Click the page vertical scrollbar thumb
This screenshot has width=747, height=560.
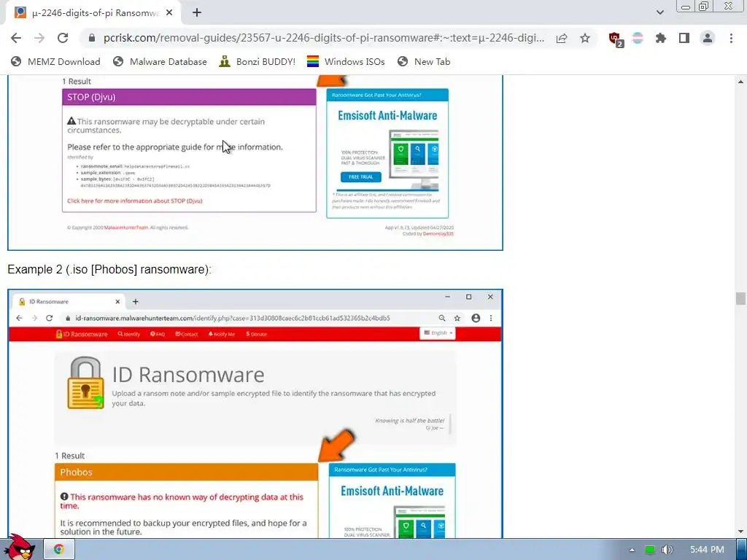[x=740, y=298]
